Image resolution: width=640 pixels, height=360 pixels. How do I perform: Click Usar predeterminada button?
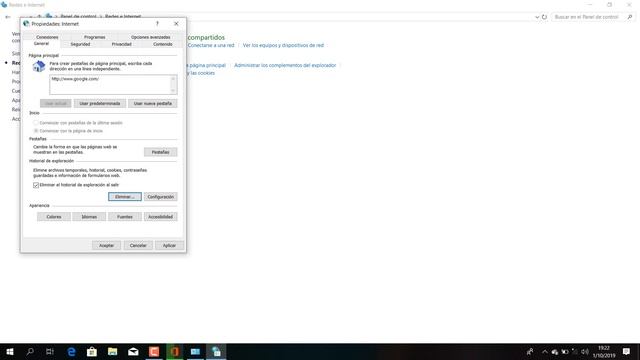[x=100, y=103]
